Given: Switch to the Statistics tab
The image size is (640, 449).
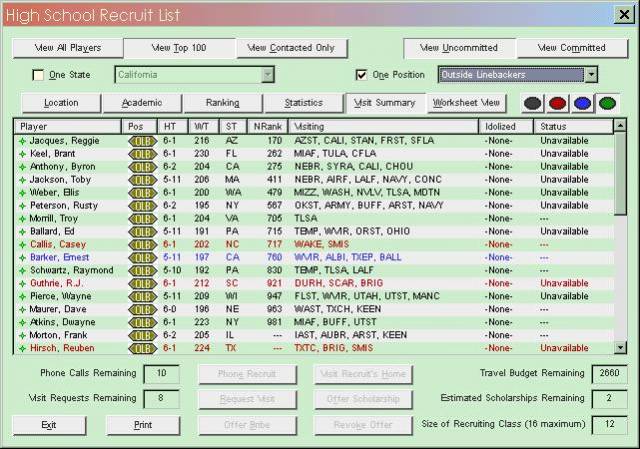Looking at the screenshot, I should (x=304, y=103).
